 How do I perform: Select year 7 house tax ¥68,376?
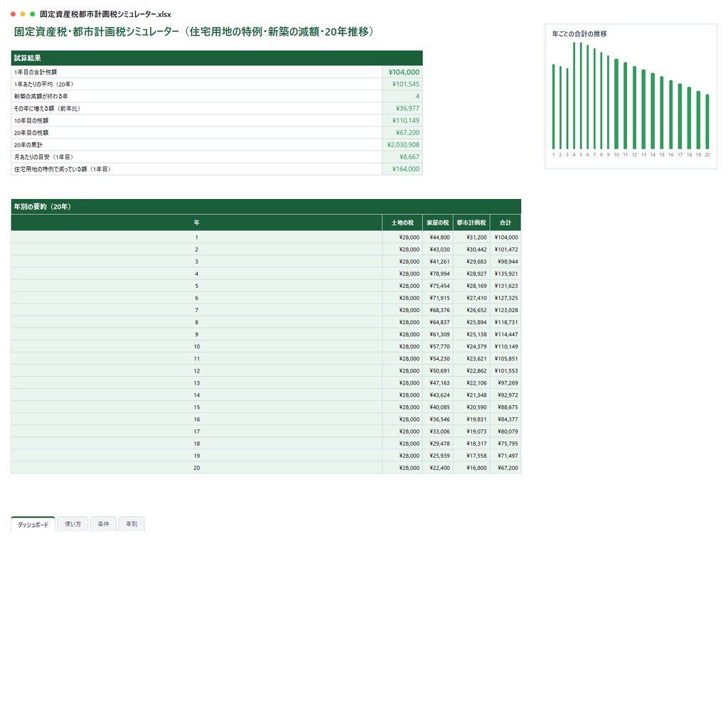(438, 310)
